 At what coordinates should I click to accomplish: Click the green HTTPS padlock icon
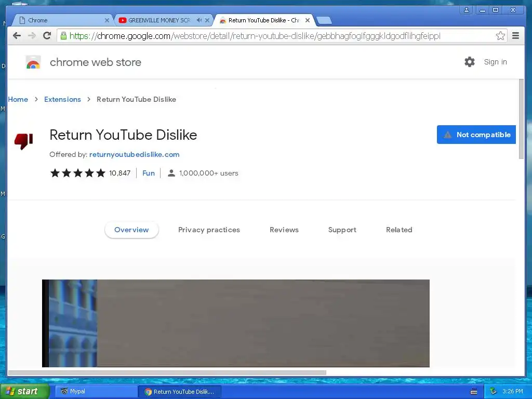(63, 35)
